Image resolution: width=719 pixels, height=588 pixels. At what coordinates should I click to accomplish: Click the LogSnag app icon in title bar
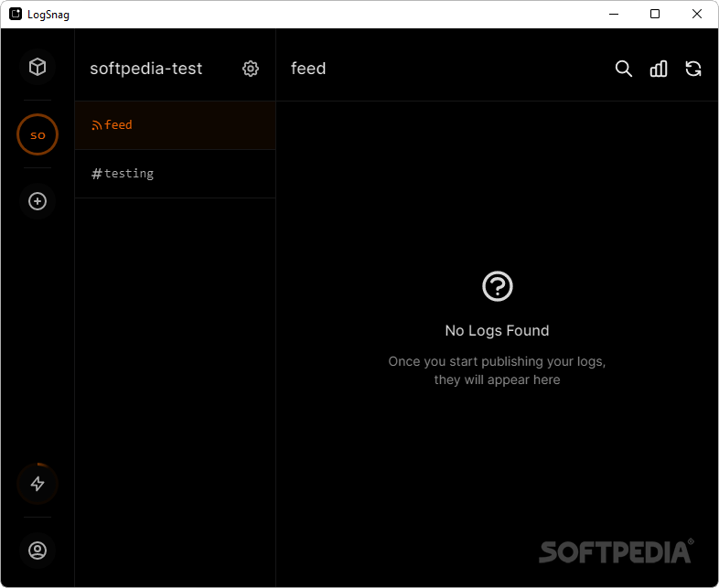coord(16,15)
